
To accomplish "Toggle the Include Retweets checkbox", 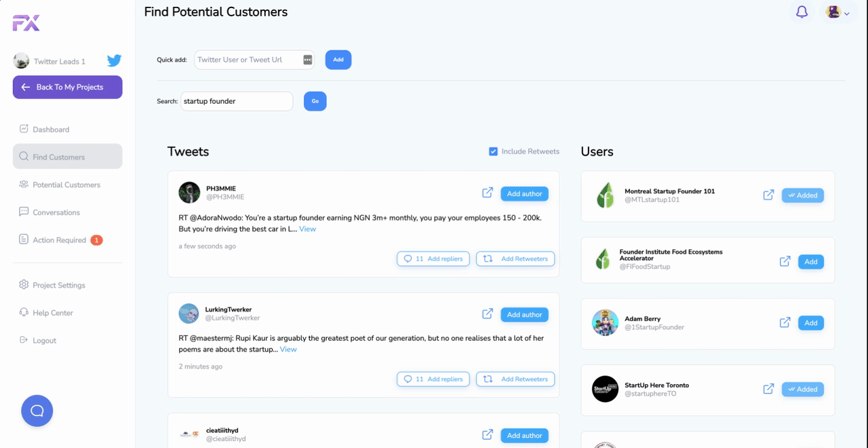I will (x=493, y=151).
